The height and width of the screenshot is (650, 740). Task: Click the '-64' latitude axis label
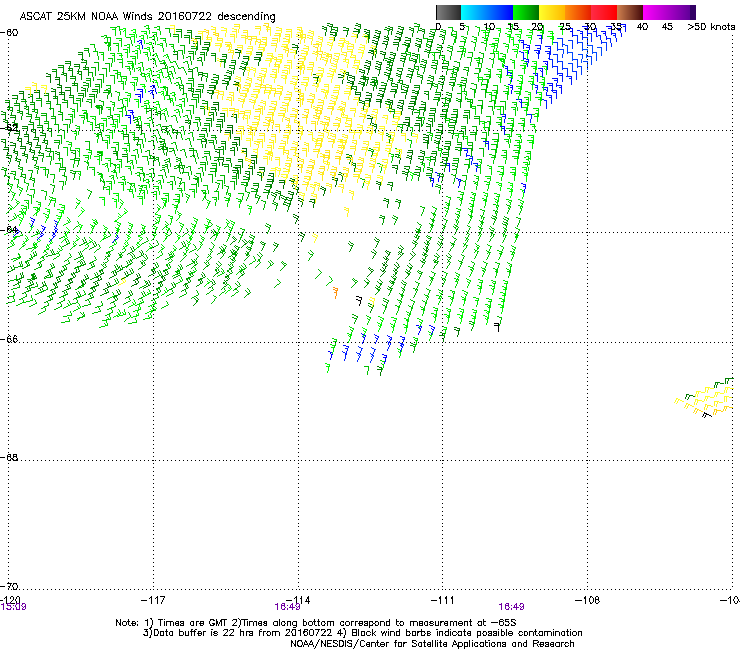[x=9, y=230]
